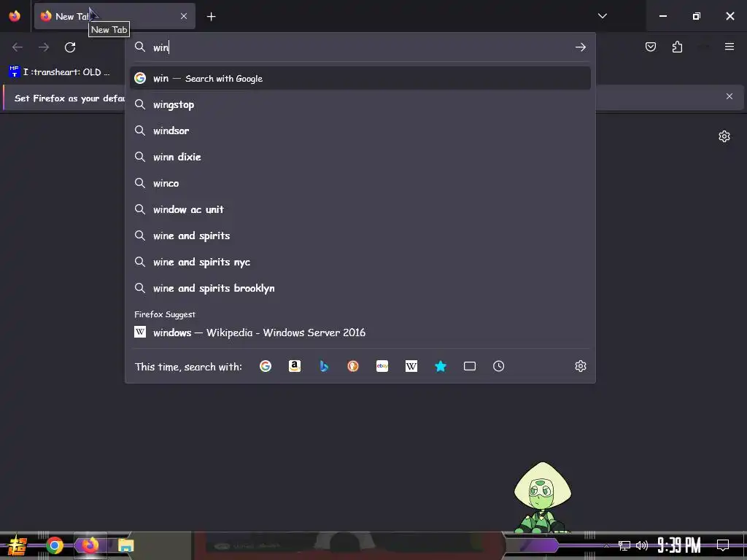Image resolution: width=747 pixels, height=560 pixels.
Task: Choose the 'windsor' suggestion
Action: (x=360, y=131)
